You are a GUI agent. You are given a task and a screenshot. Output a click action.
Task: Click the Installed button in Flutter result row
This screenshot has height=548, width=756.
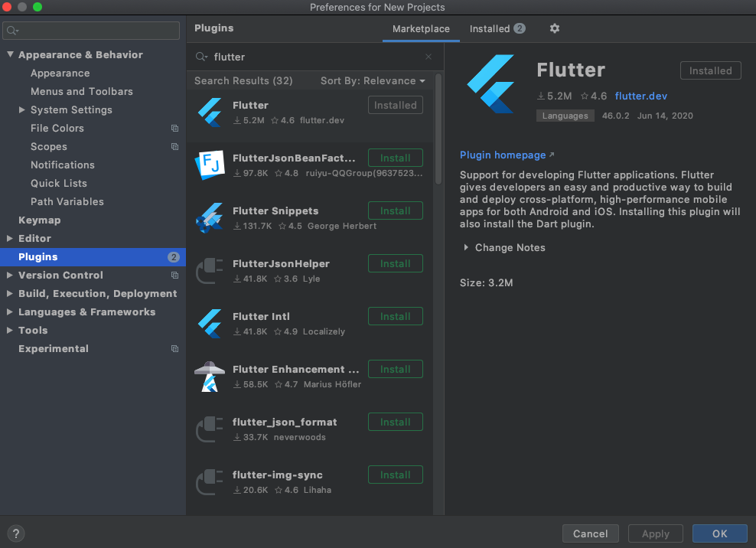point(396,105)
